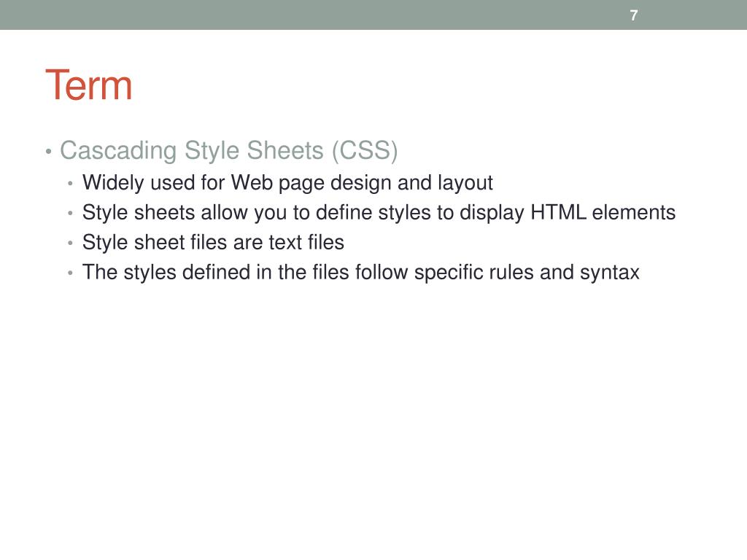The width and height of the screenshot is (747, 560).
Task: Click the slide number 7 in the header
Action: [x=634, y=15]
